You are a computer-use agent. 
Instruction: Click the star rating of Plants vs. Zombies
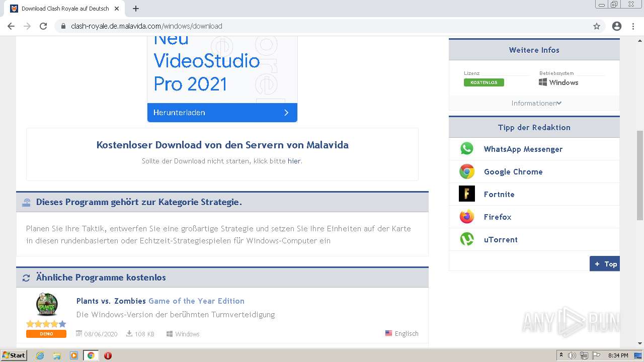coord(46,324)
